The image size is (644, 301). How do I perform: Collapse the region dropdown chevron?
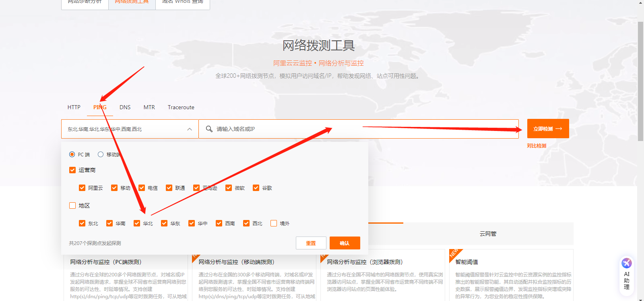190,129
